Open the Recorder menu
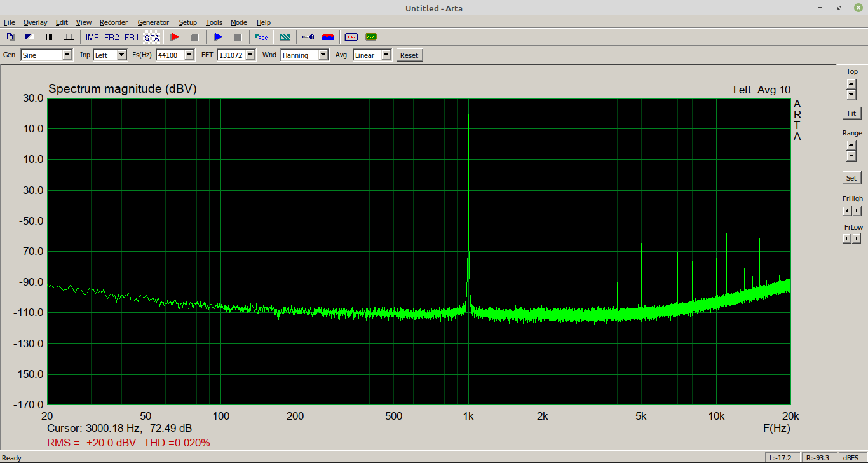Screen dimensions: 868x463 coord(114,22)
